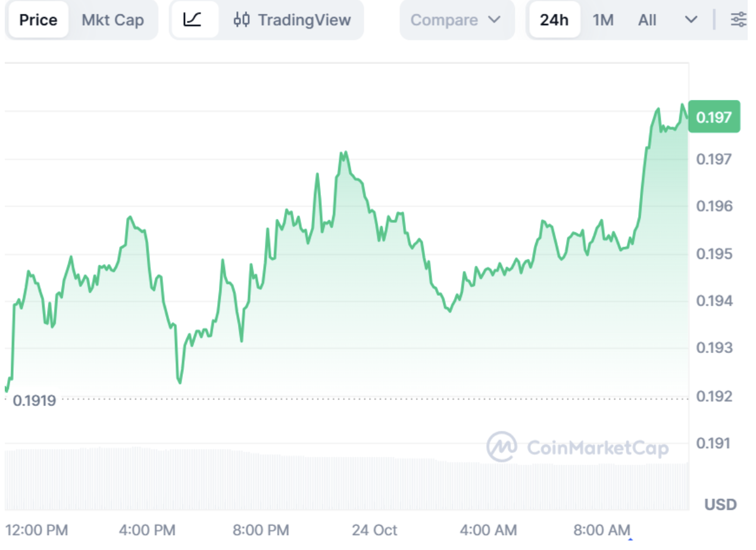Select the line chart view icon
This screenshot has width=756, height=550.
193,20
